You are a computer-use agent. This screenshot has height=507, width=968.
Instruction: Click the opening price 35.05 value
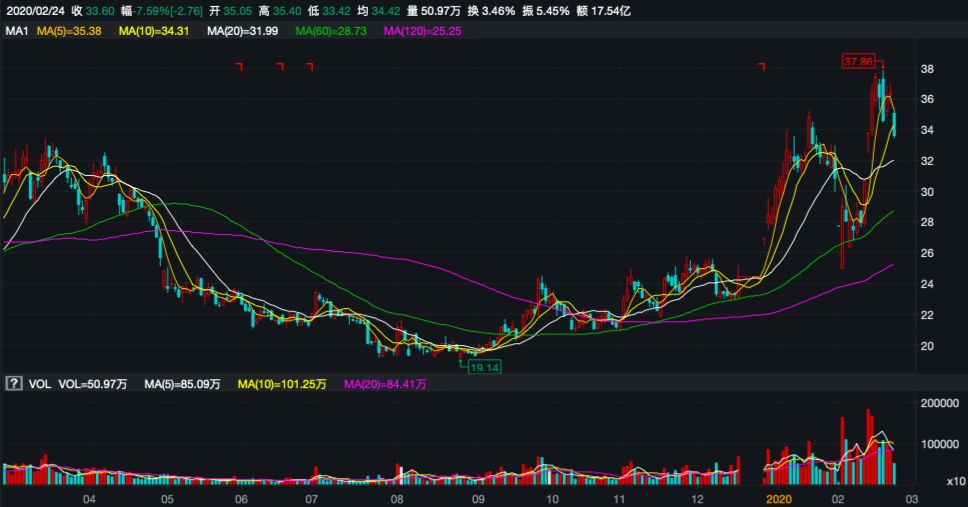coord(238,11)
